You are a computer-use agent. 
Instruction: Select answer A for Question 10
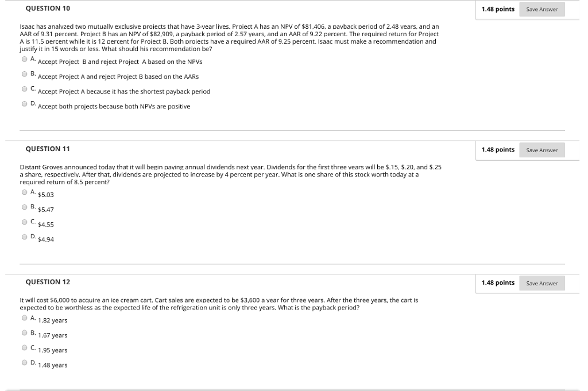pos(24,60)
